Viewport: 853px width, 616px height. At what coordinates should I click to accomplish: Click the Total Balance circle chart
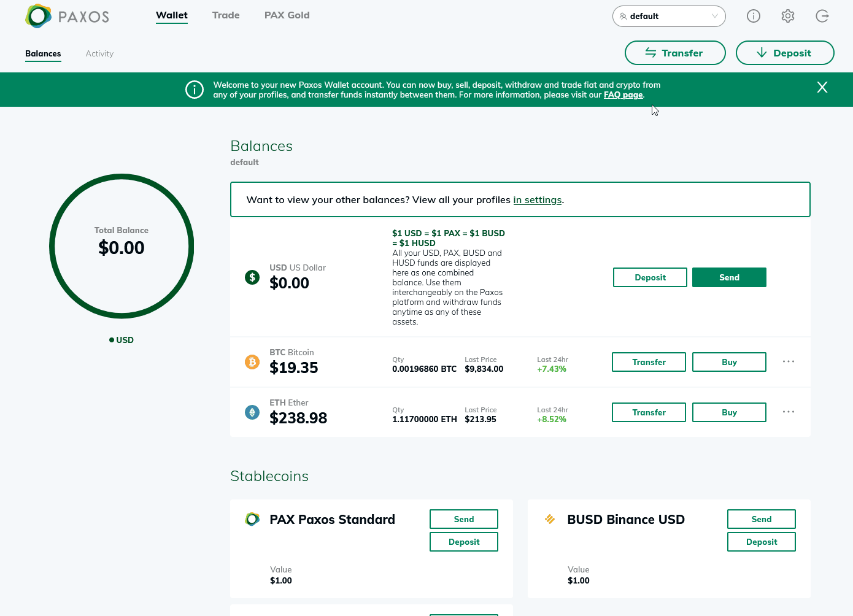point(122,246)
